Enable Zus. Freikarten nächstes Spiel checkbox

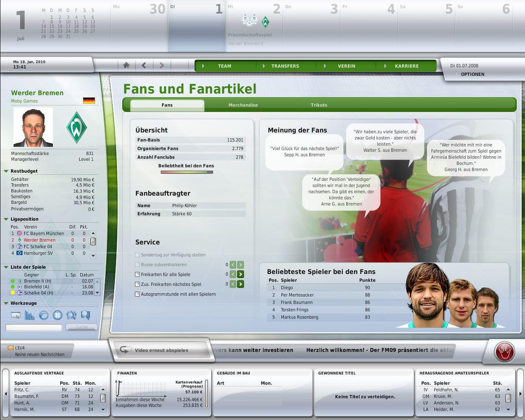click(x=137, y=284)
